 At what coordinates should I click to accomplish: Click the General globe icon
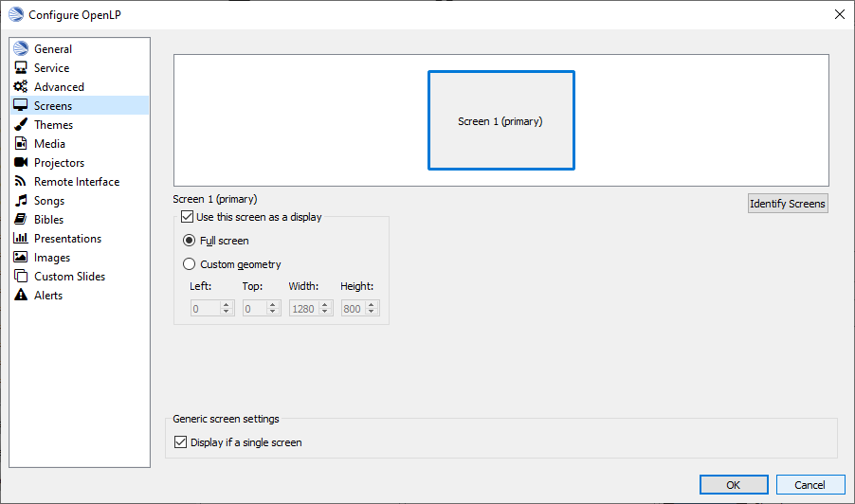click(21, 48)
